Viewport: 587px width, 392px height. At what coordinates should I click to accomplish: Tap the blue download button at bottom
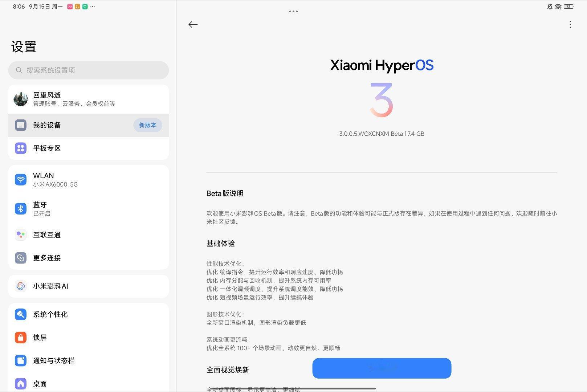pos(382,368)
